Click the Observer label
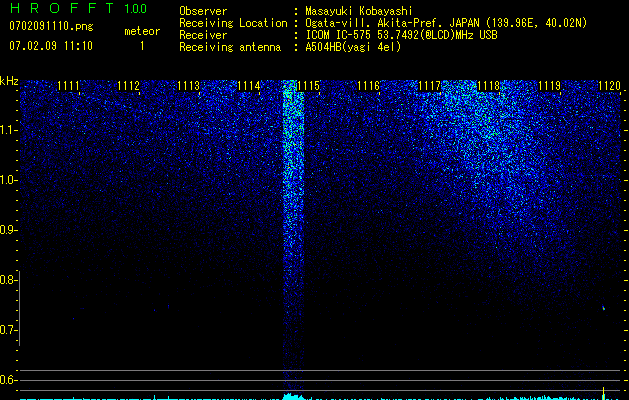 click(x=203, y=11)
